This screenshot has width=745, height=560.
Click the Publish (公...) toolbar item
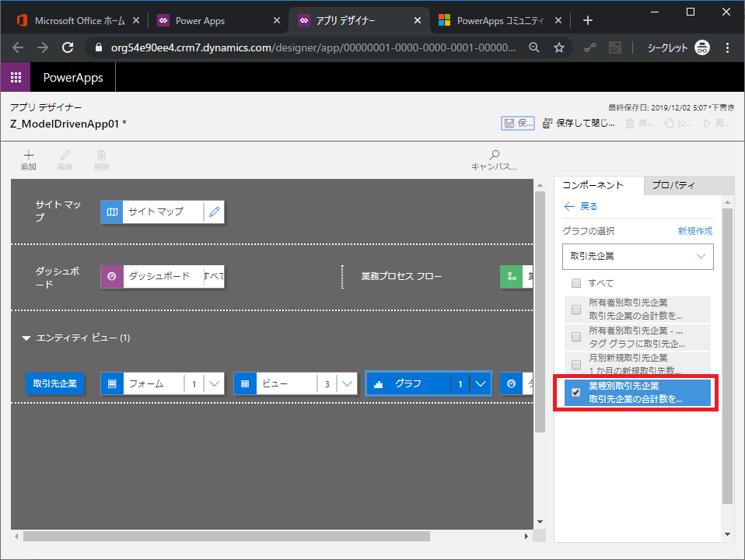(x=678, y=123)
